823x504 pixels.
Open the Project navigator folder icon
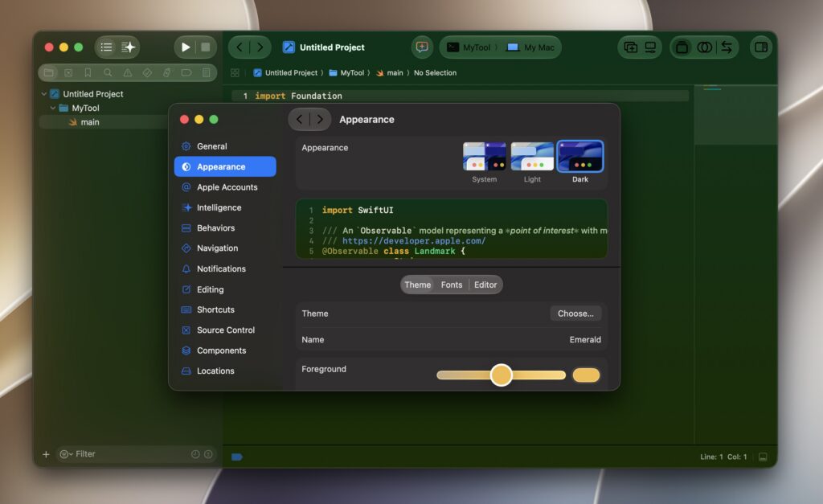(x=49, y=72)
